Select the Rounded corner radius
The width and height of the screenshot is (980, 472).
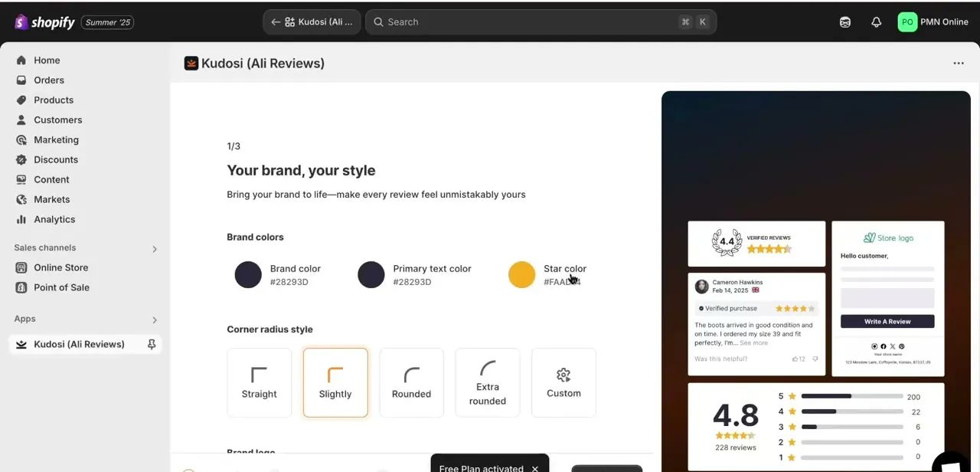coord(411,382)
